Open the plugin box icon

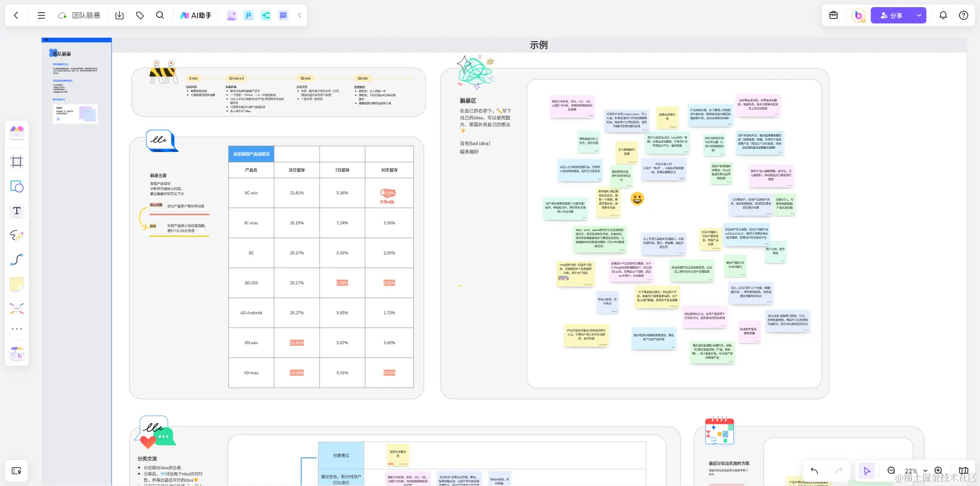pos(17,353)
